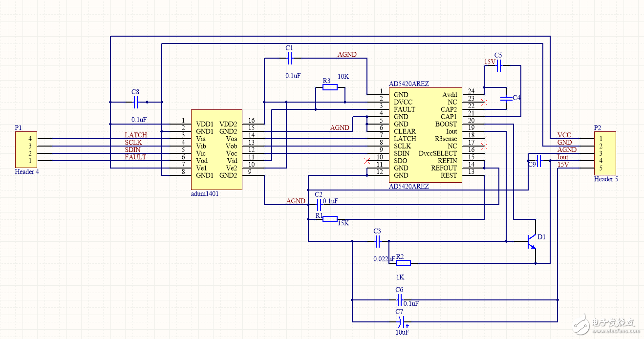Click the no-connect cross at pin 18
The image size is (644, 339).
(484, 139)
